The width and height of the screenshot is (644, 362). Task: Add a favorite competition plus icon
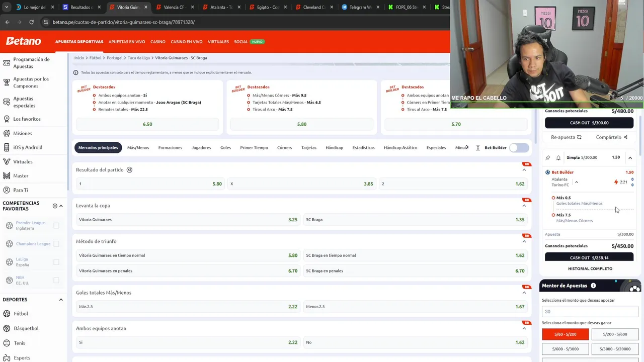click(x=55, y=206)
